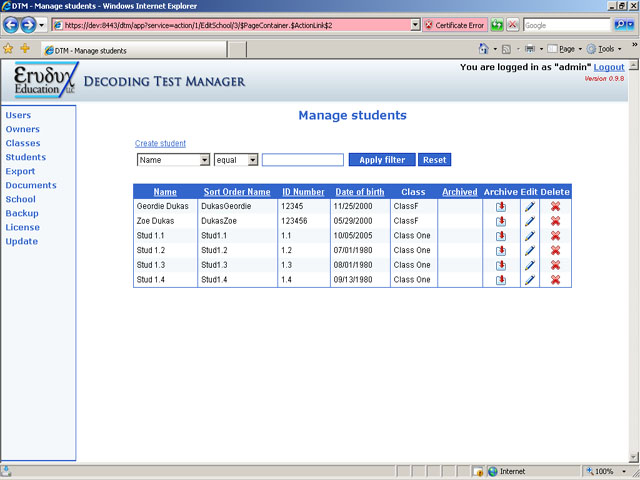Image resolution: width=640 pixels, height=480 pixels.
Task: Expand the address bar URL dropdown
Action: pyautogui.click(x=416, y=25)
